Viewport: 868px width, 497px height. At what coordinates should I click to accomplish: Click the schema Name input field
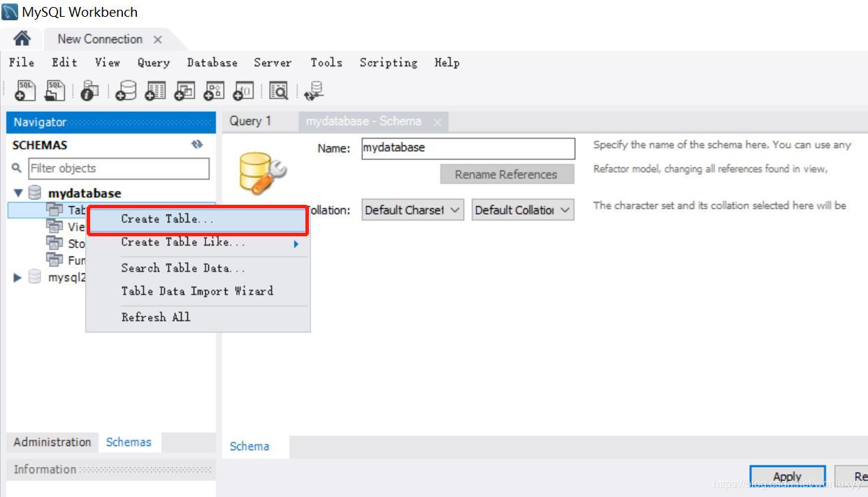point(468,148)
